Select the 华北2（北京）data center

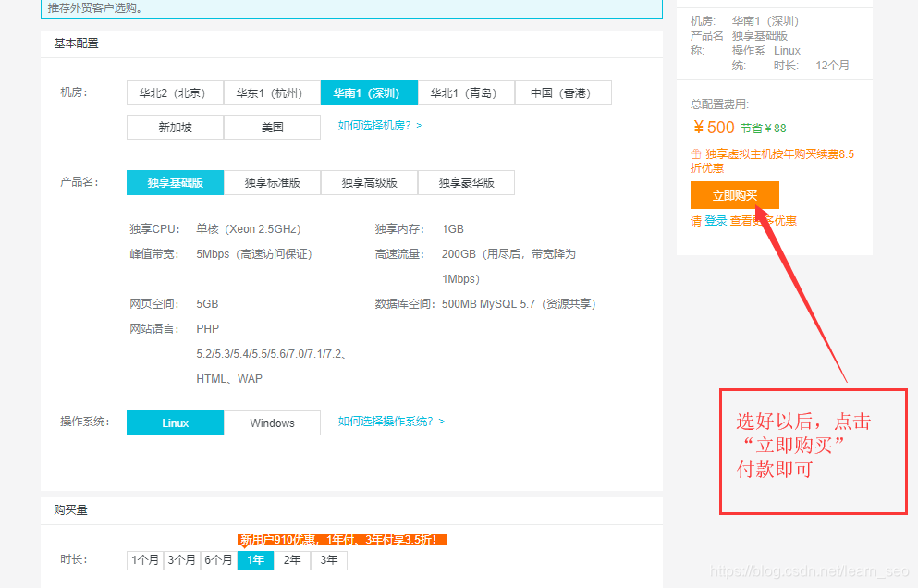click(x=175, y=93)
